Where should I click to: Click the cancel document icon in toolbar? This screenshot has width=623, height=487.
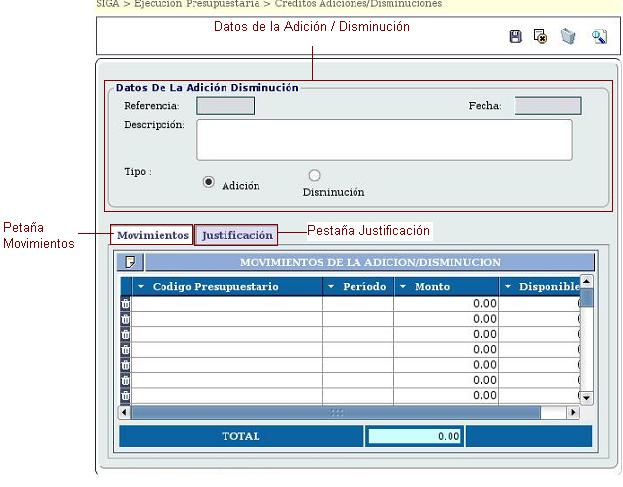pyautogui.click(x=541, y=37)
